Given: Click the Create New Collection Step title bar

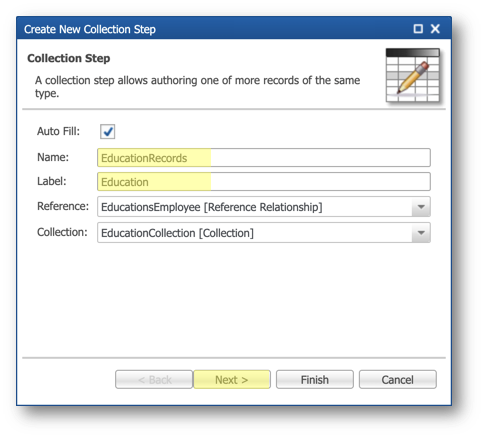Looking at the screenshot, I should (234, 29).
